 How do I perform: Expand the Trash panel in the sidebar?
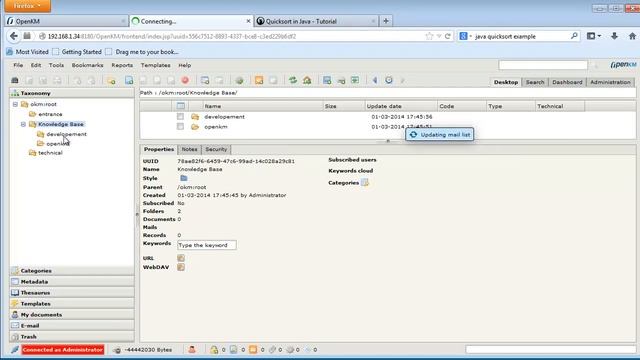(x=72, y=337)
